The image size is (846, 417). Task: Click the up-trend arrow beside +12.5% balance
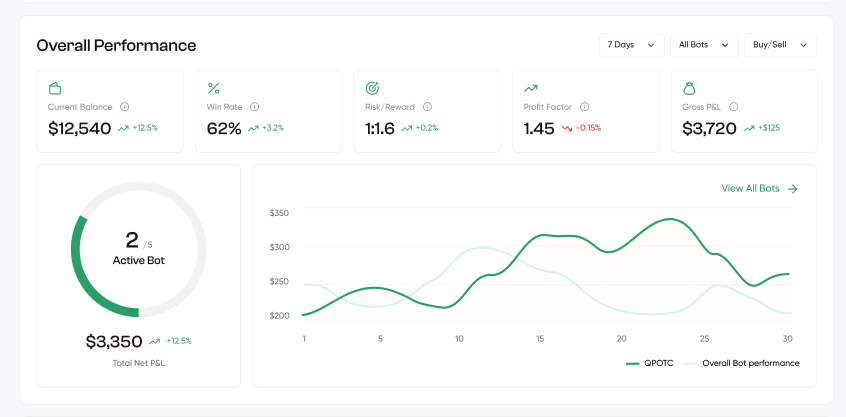point(124,128)
